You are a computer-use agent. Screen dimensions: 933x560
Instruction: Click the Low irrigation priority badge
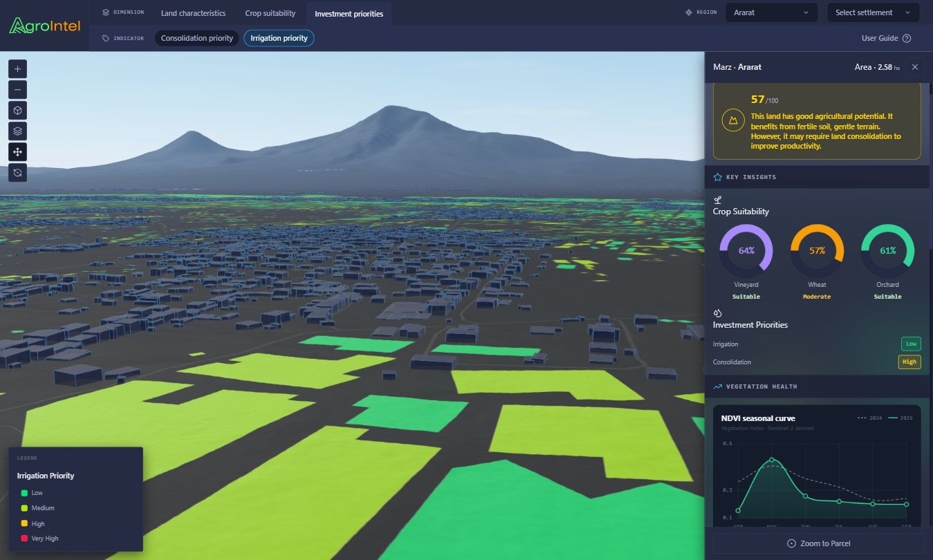click(x=911, y=344)
